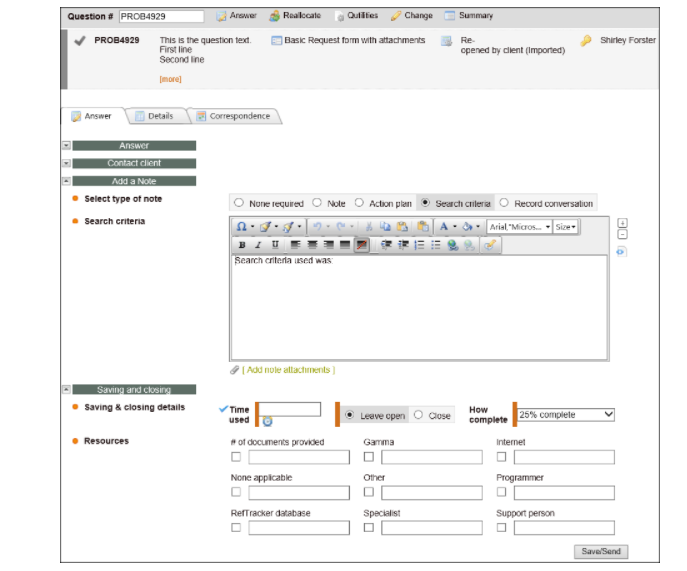Viewport: 687px width, 571px height.
Task: Click the format stripper brush icon
Action: pos(265,227)
